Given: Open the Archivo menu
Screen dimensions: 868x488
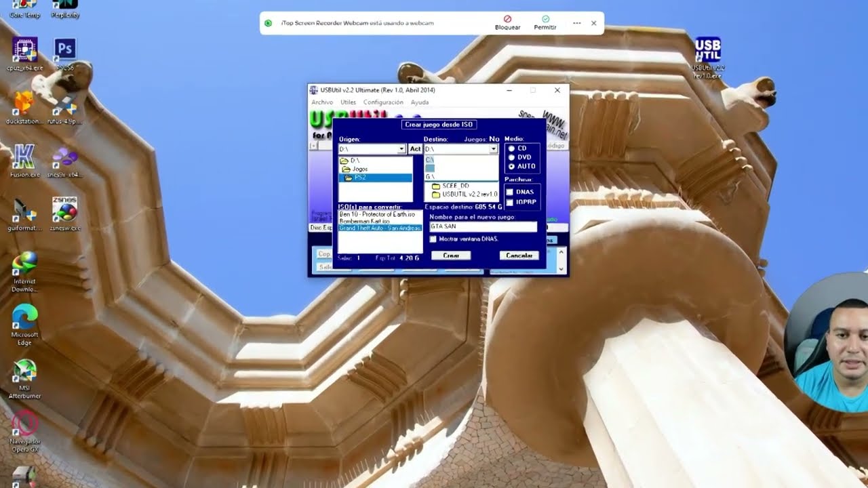Looking at the screenshot, I should [322, 102].
